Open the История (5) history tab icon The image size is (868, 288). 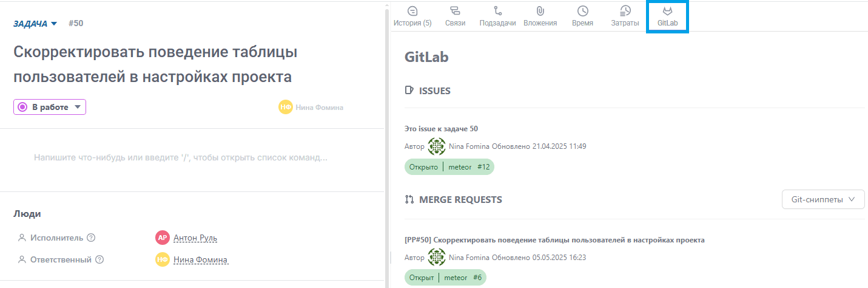(412, 10)
